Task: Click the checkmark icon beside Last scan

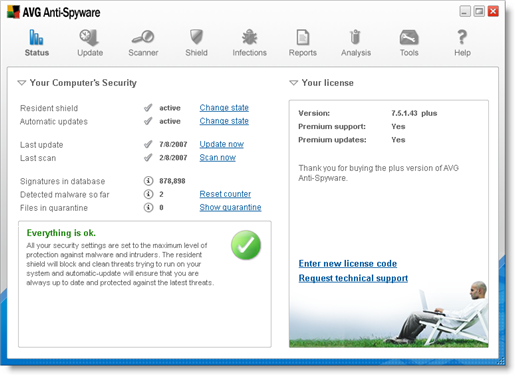Action: 148,158
